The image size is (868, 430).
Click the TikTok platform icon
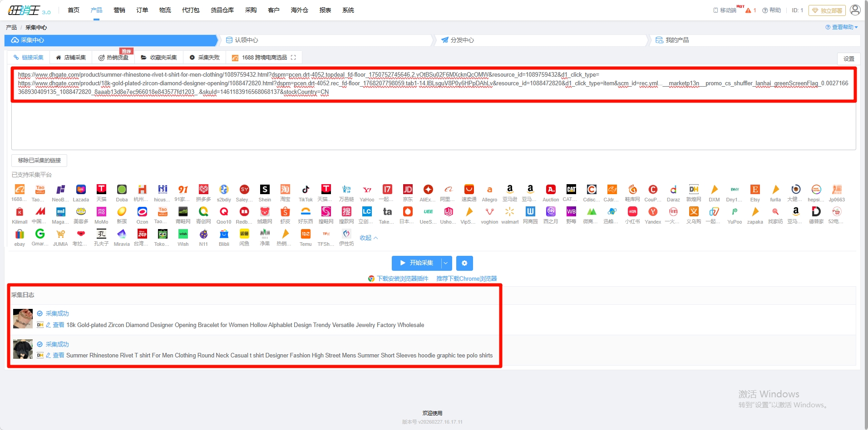[x=306, y=190]
